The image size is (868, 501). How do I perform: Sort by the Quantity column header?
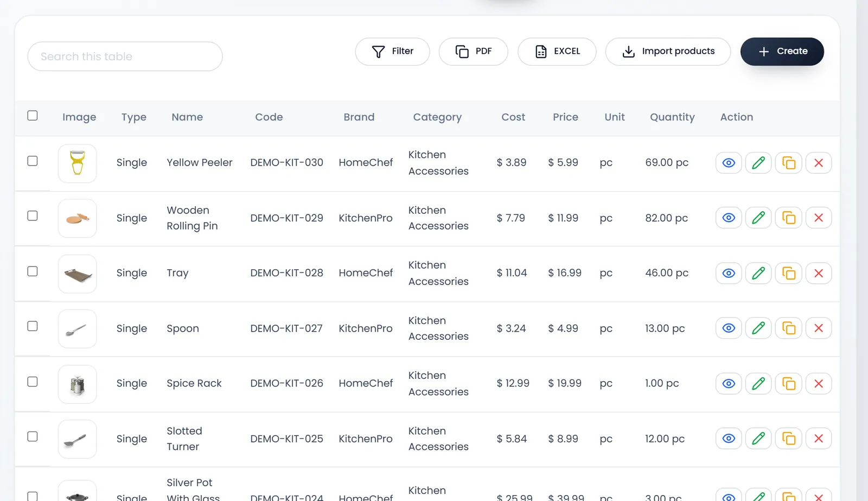[x=672, y=117]
